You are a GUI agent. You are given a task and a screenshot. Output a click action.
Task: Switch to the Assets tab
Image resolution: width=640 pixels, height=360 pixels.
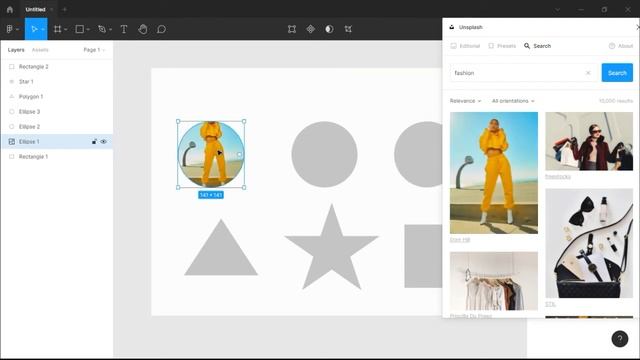click(40, 50)
